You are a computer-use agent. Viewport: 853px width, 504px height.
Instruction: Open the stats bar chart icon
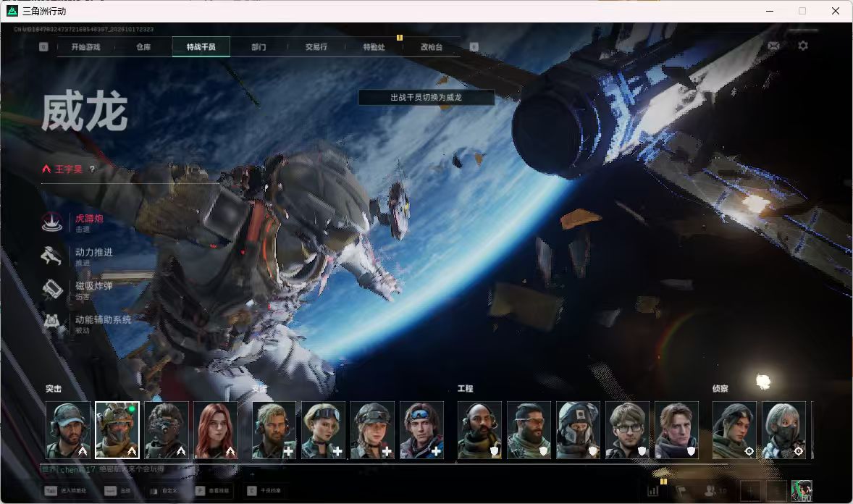[x=653, y=491]
